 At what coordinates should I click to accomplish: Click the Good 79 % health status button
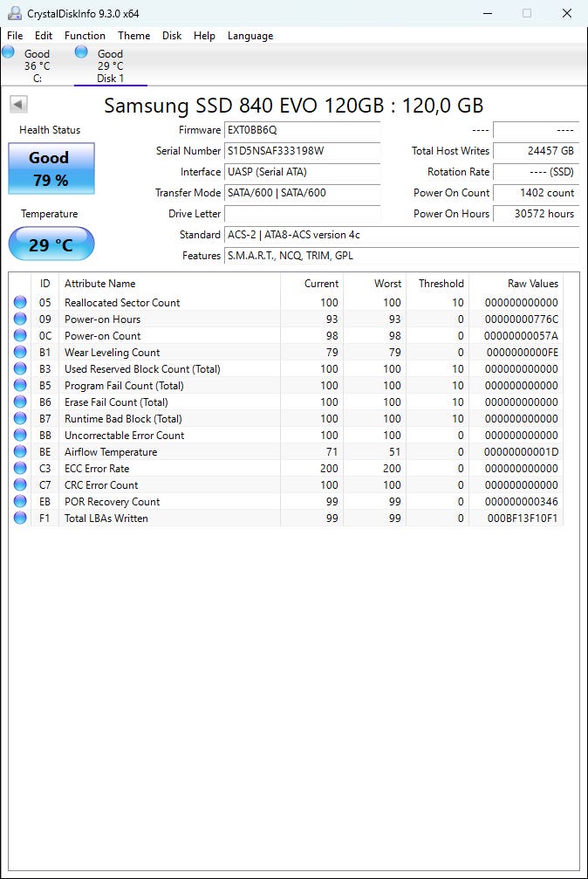click(x=51, y=168)
